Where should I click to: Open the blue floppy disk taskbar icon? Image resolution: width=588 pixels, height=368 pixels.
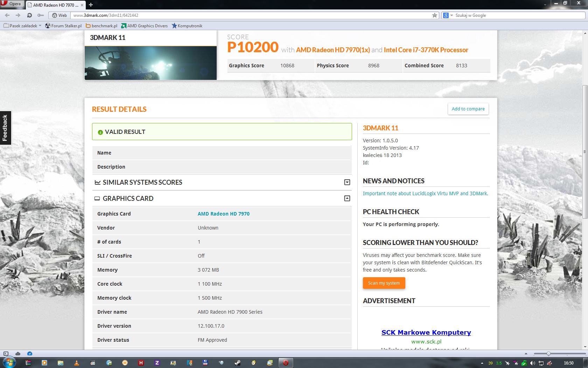[205, 363]
